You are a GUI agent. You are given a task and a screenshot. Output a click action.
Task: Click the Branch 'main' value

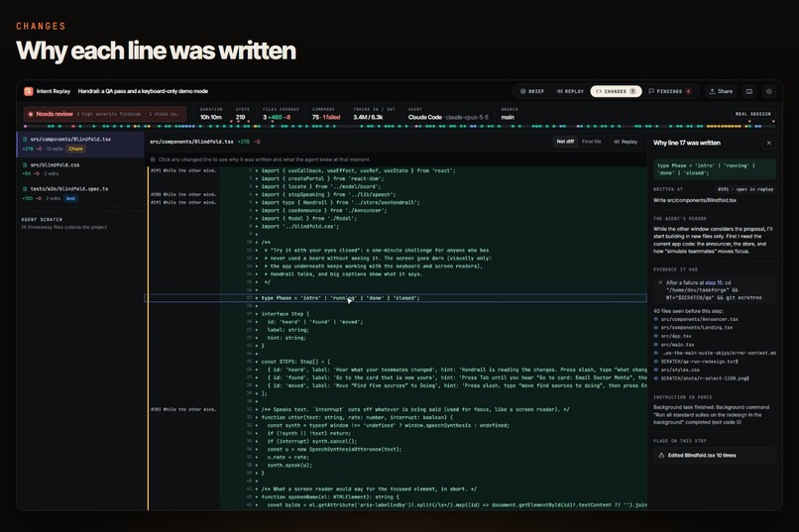(508, 117)
